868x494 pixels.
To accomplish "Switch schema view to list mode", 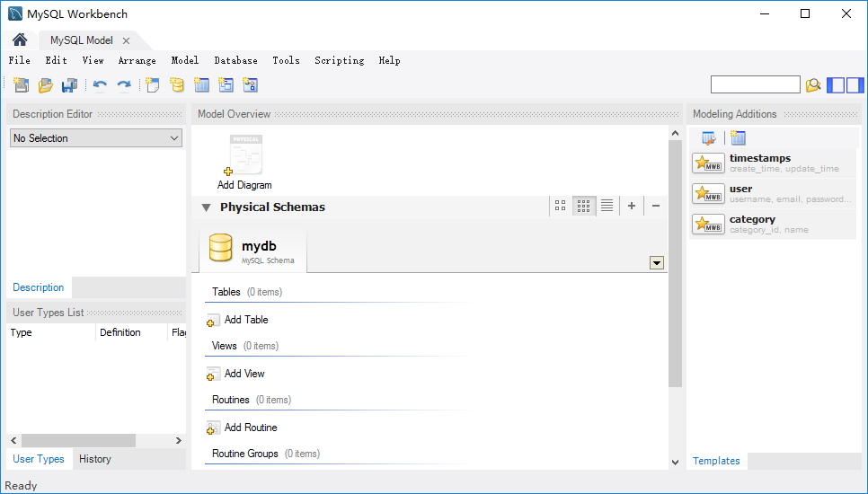I will [607, 206].
